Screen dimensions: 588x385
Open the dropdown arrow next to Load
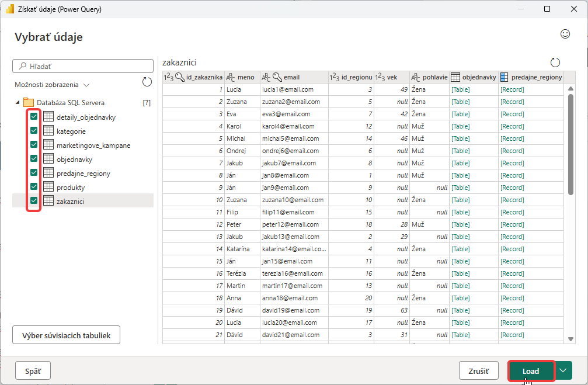[563, 371]
